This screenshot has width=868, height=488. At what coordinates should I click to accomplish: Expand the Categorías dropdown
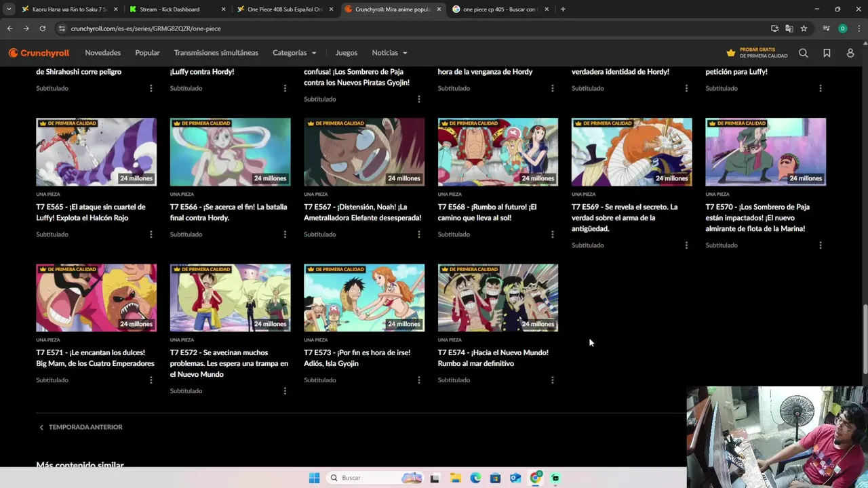(294, 53)
